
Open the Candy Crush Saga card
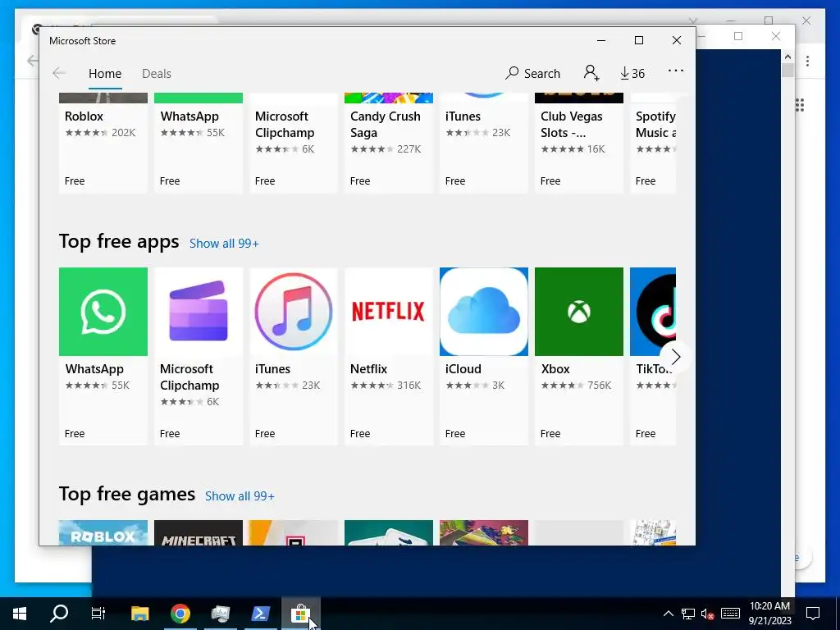(388, 143)
